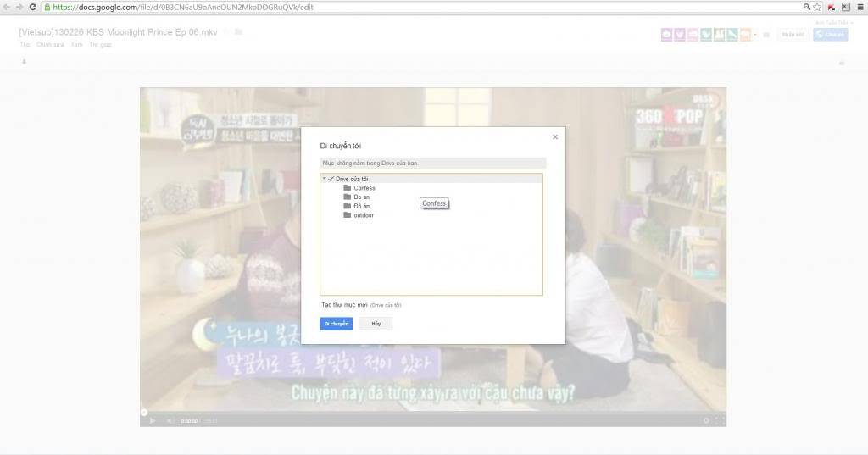This screenshot has width=868, height=455.
Task: Click the red browser extension icon
Action: (x=832, y=7)
